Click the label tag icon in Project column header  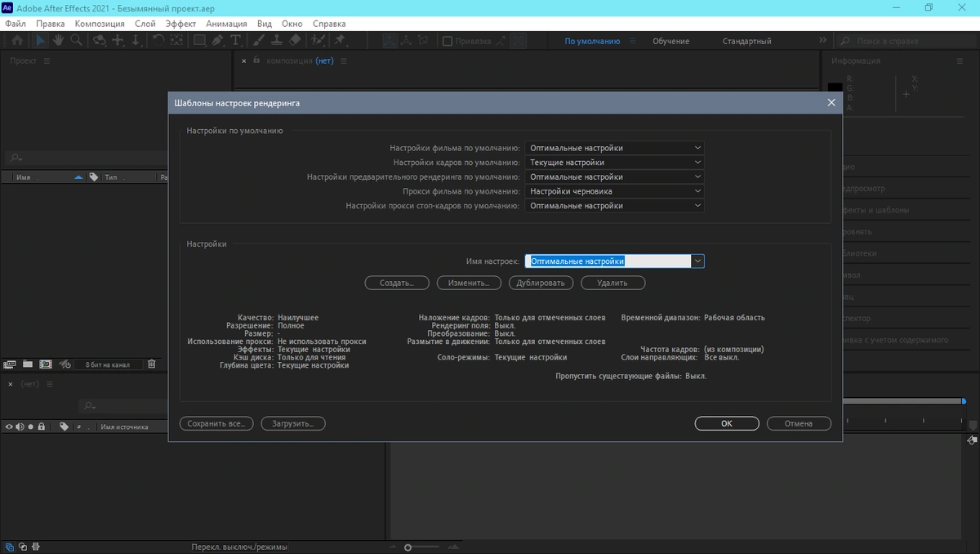click(x=94, y=177)
